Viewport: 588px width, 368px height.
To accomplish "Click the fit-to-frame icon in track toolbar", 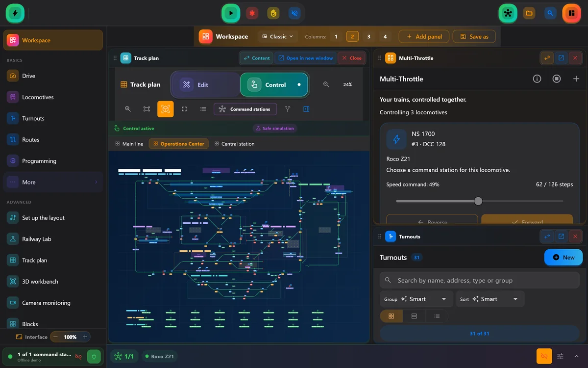I will (147, 109).
